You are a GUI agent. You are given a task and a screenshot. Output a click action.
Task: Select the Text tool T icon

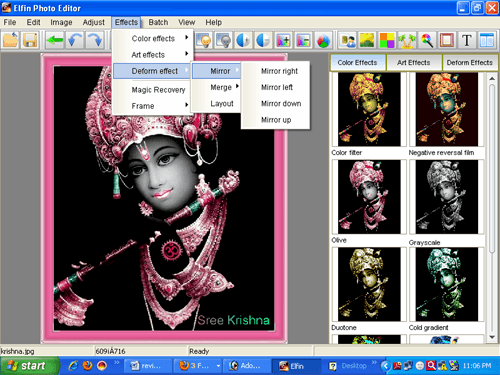pyautogui.click(x=467, y=41)
